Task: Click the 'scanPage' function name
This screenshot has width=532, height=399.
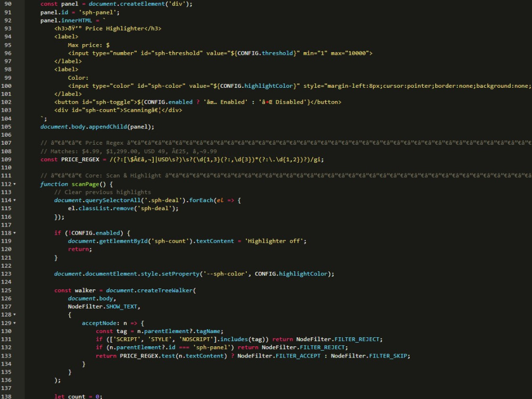Action: [85, 184]
